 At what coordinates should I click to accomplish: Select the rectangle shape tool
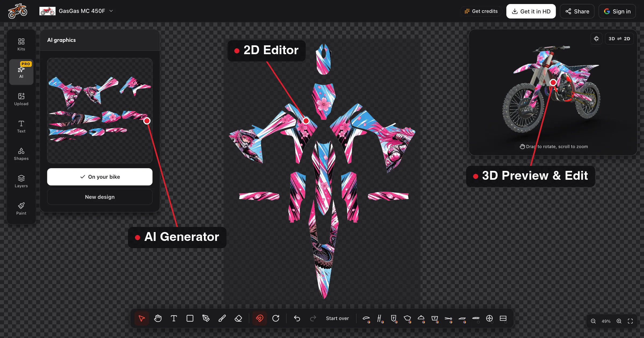point(190,318)
